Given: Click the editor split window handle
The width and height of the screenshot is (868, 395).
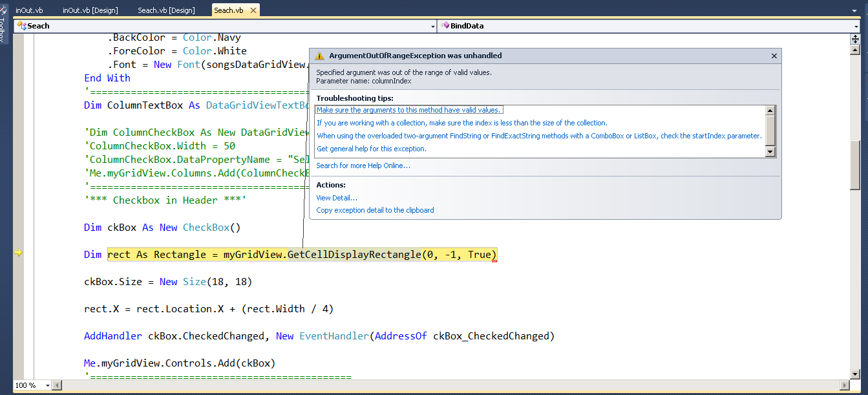Looking at the screenshot, I should (x=855, y=39).
